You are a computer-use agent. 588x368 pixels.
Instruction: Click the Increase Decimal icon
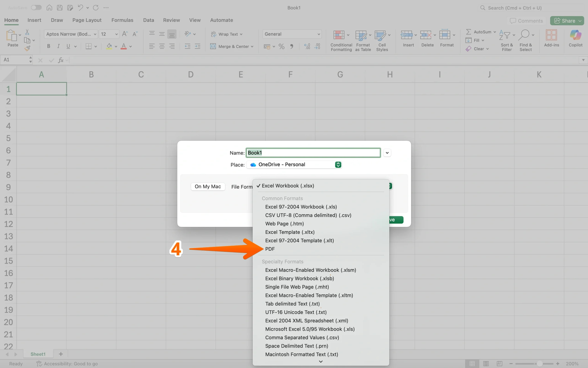[x=307, y=46]
